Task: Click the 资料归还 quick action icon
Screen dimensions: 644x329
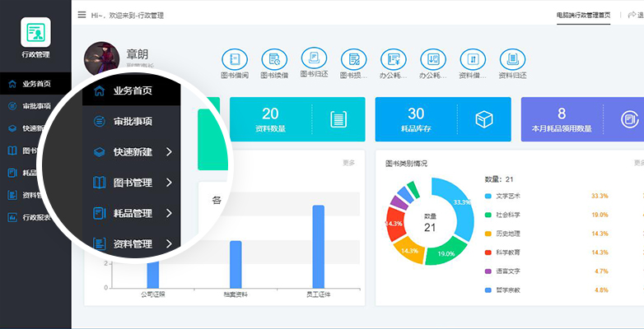Action: (512, 59)
